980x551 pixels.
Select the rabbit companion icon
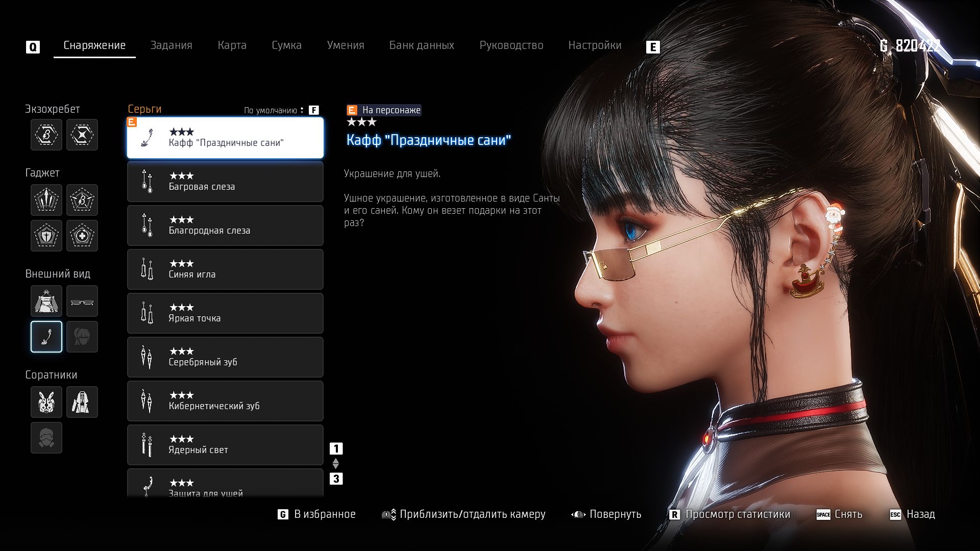[46, 402]
